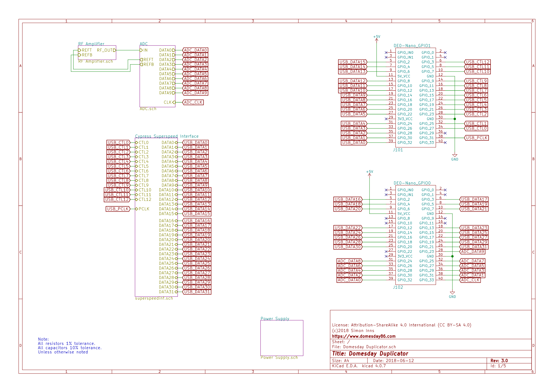Open the domesday86.com link in title block
554x392 pixels.
point(363,336)
